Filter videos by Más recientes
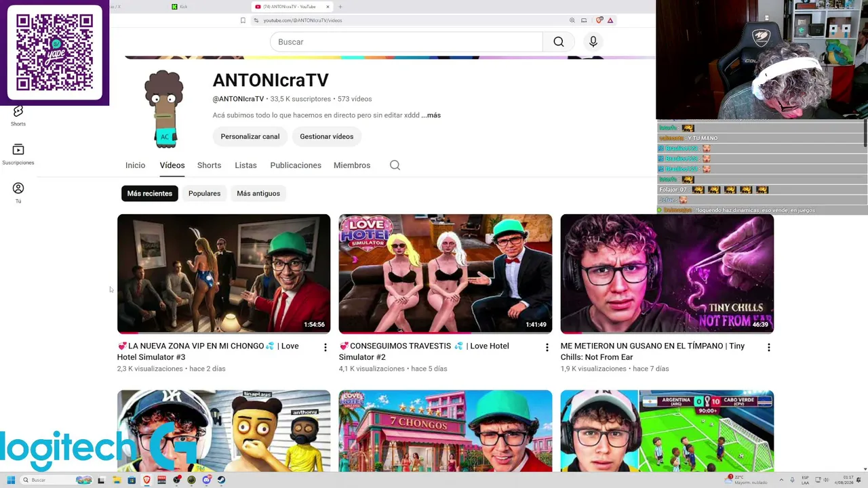Screen dimensions: 868x488 [x=150, y=193]
